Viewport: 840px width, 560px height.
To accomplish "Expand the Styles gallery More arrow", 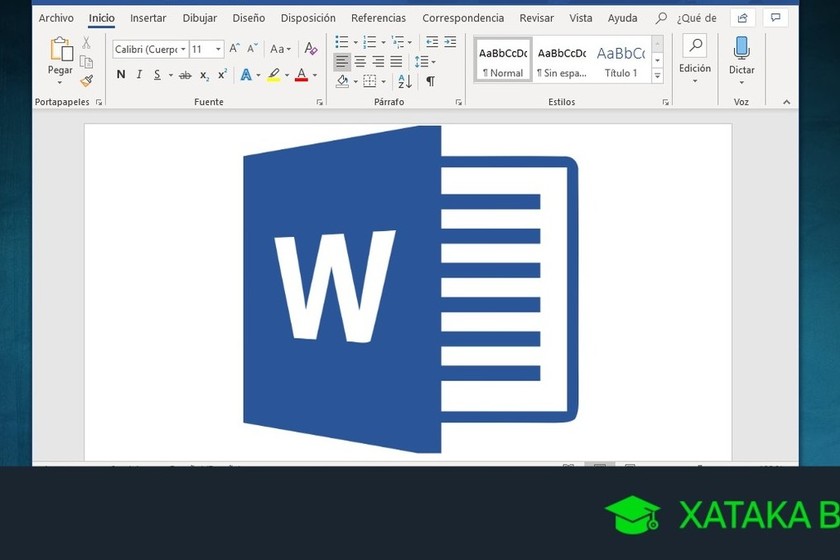I will click(x=657, y=76).
